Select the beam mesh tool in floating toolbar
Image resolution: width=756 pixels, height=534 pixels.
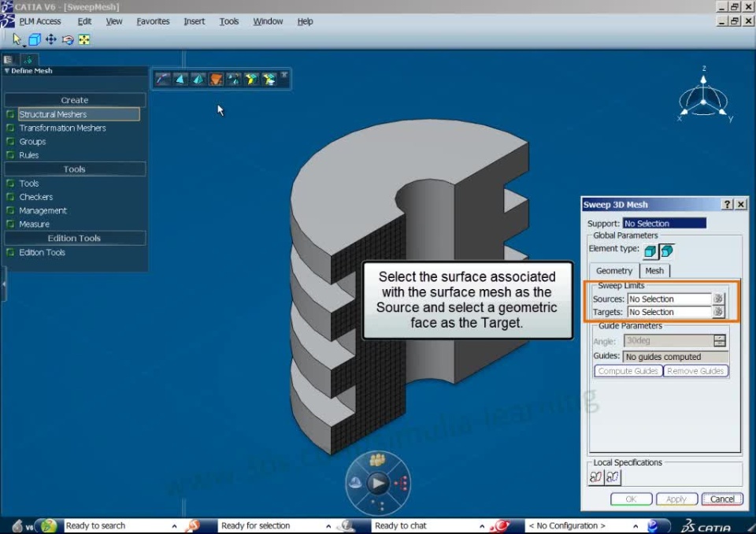click(163, 79)
